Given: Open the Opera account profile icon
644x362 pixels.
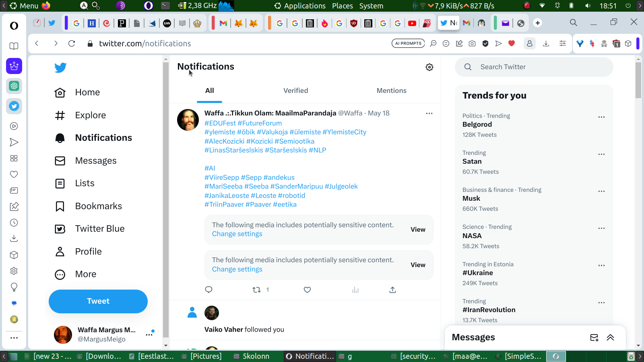Looking at the screenshot, I should [530, 43].
